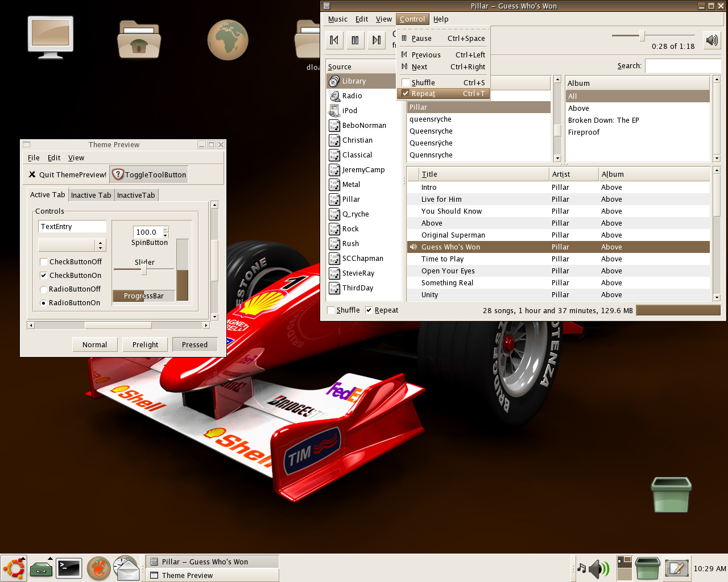Click the Pressed button

click(195, 345)
